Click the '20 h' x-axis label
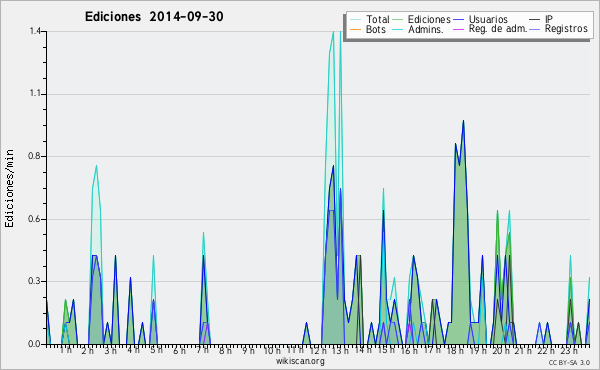Image resolution: width=600 pixels, height=370 pixels. [x=501, y=350]
